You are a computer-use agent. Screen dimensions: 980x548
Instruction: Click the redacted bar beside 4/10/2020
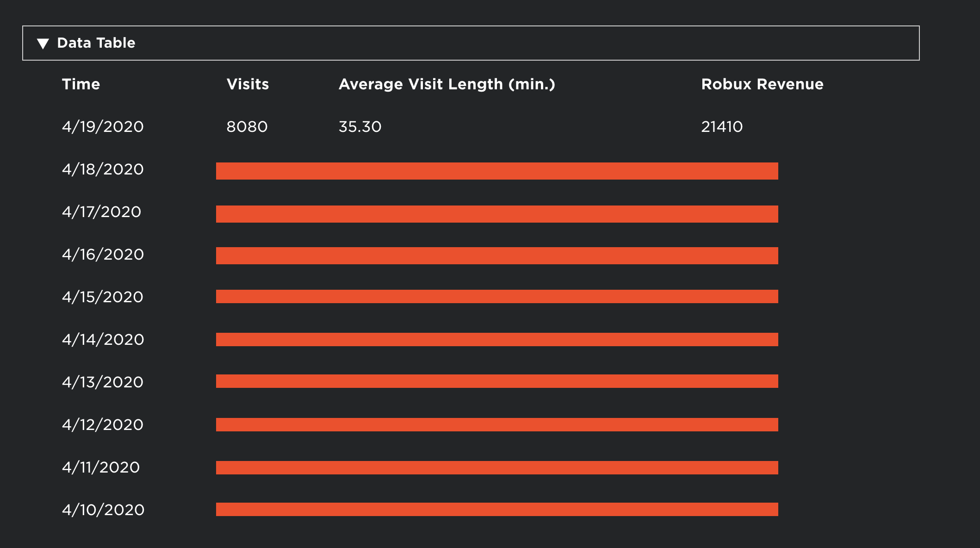click(497, 509)
